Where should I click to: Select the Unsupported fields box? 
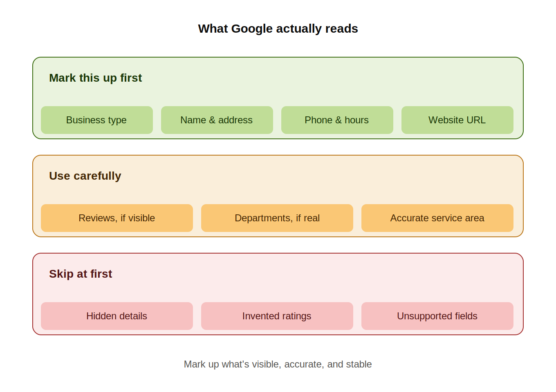pos(437,316)
